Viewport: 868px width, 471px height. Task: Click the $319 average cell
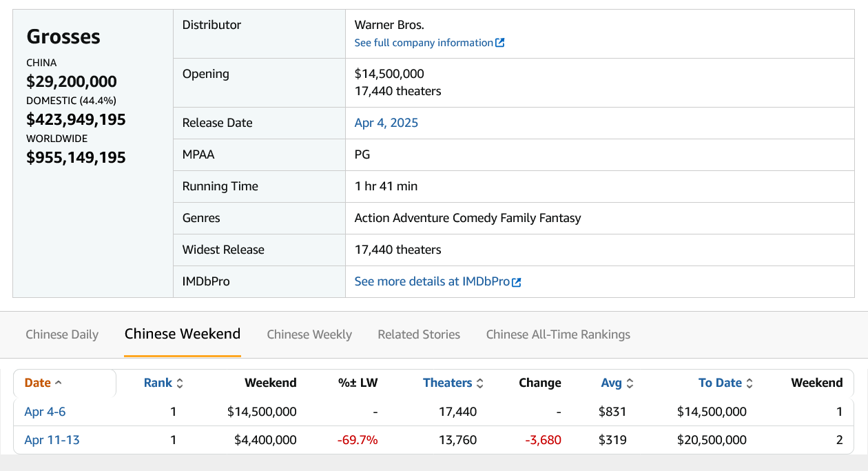coord(612,440)
